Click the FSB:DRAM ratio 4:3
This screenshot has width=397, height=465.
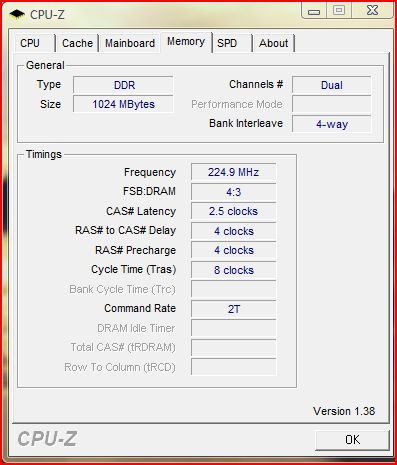click(x=233, y=192)
